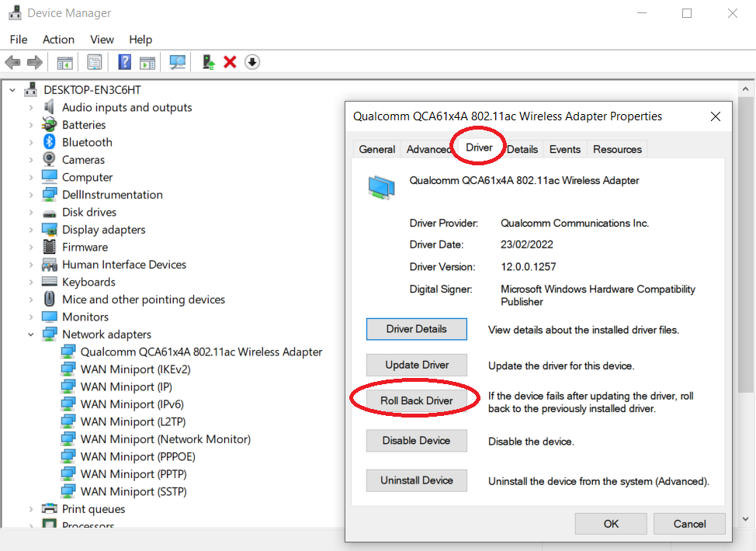Click the Update Driver button
Image resolution: width=756 pixels, height=551 pixels.
(417, 365)
